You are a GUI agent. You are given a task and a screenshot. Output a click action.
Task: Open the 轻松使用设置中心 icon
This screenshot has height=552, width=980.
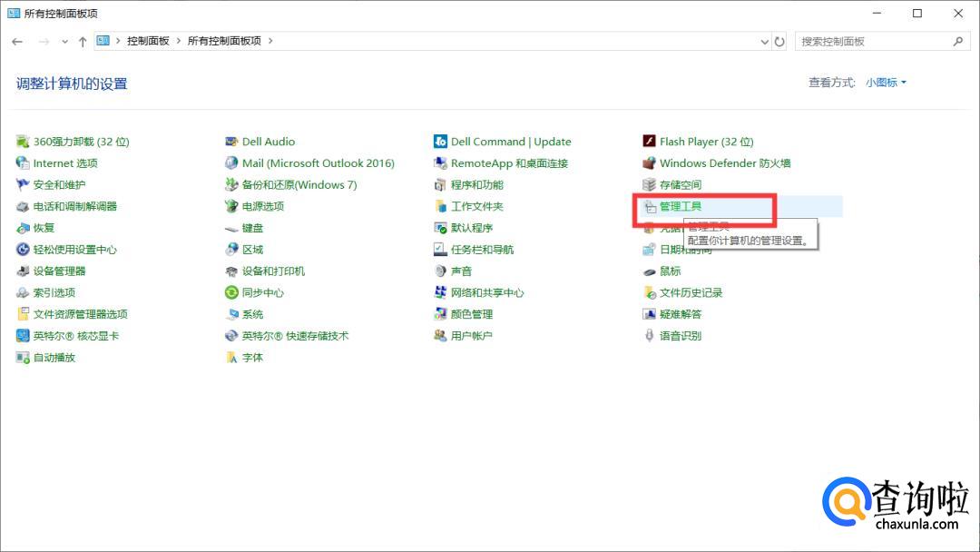click(23, 250)
